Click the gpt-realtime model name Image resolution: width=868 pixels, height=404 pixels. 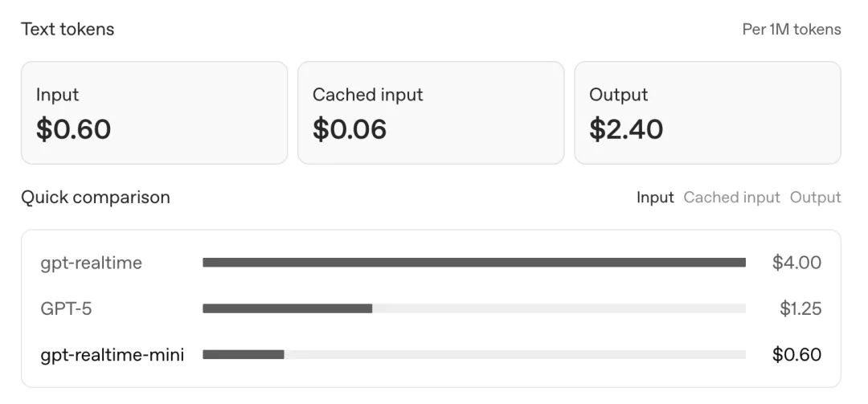tap(91, 263)
